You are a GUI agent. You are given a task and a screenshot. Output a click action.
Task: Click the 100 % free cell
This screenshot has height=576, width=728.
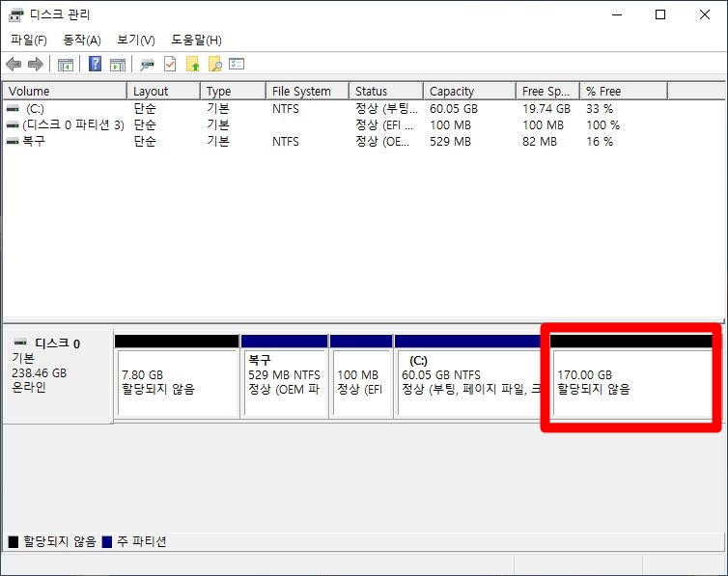tap(602, 125)
